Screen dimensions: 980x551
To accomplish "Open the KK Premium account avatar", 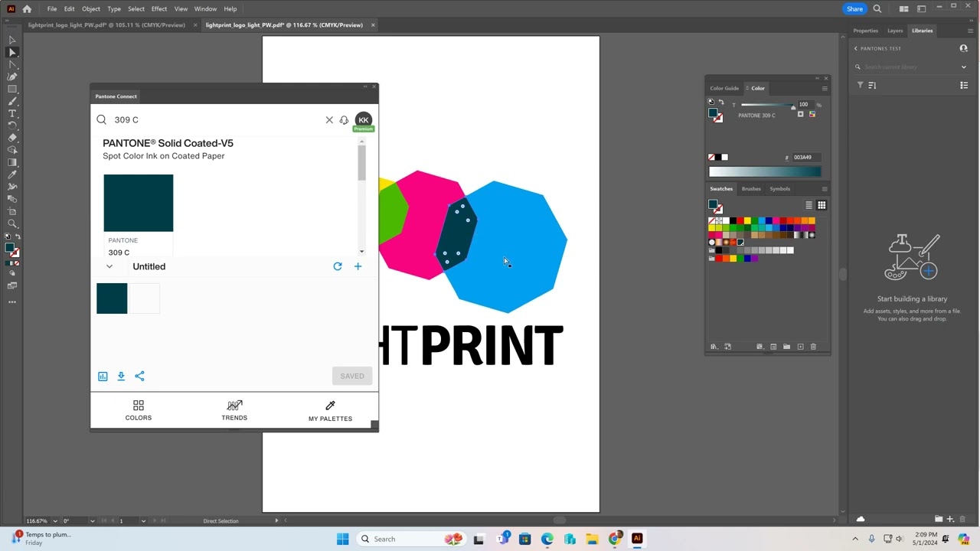I will pyautogui.click(x=364, y=120).
